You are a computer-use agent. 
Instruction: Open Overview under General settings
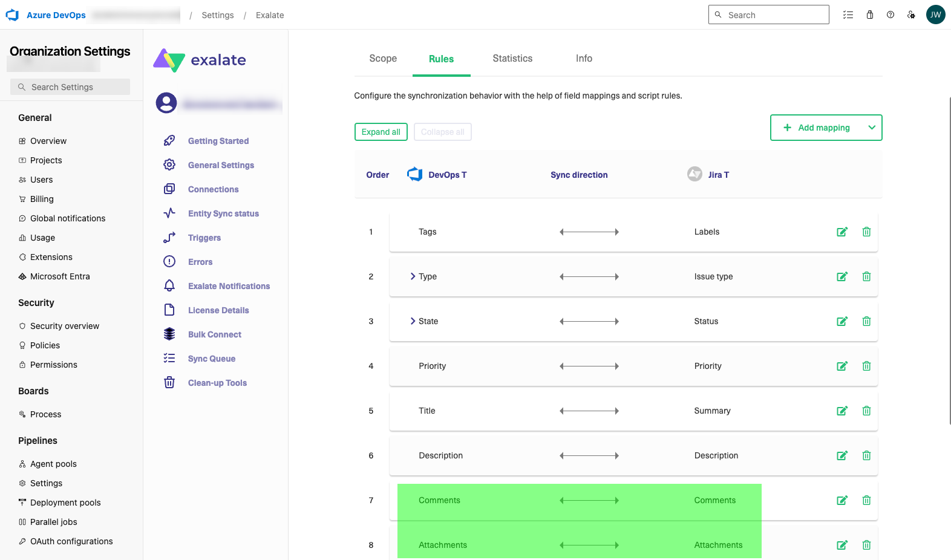point(48,141)
